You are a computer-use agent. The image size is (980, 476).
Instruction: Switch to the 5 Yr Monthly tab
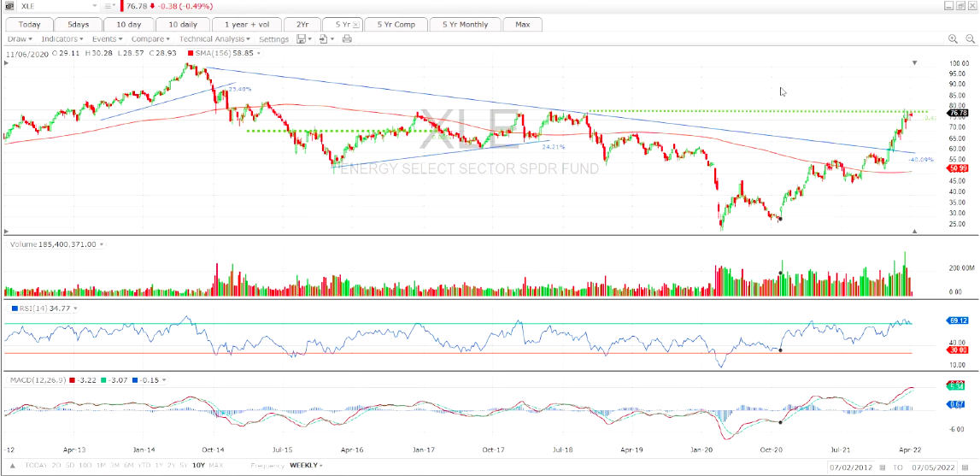click(465, 25)
